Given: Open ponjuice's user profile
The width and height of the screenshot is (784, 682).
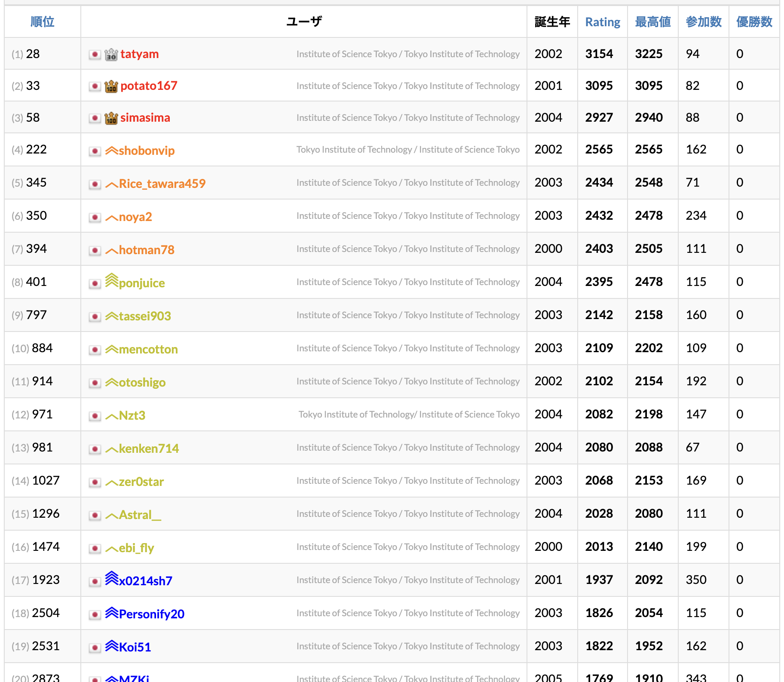Looking at the screenshot, I should (142, 283).
